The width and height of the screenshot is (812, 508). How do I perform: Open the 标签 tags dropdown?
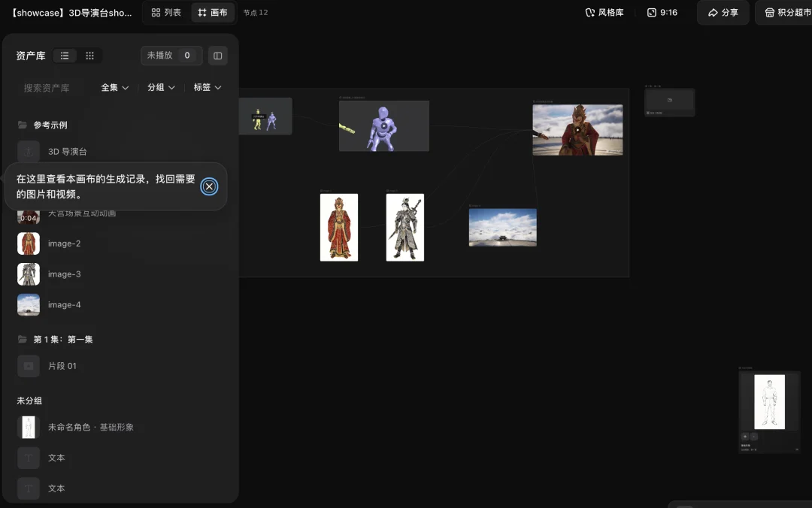coord(208,87)
